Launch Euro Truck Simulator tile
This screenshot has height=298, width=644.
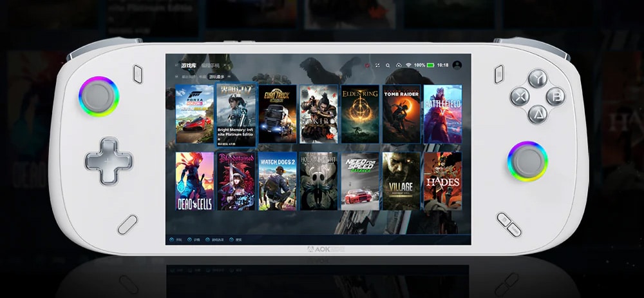(278, 114)
